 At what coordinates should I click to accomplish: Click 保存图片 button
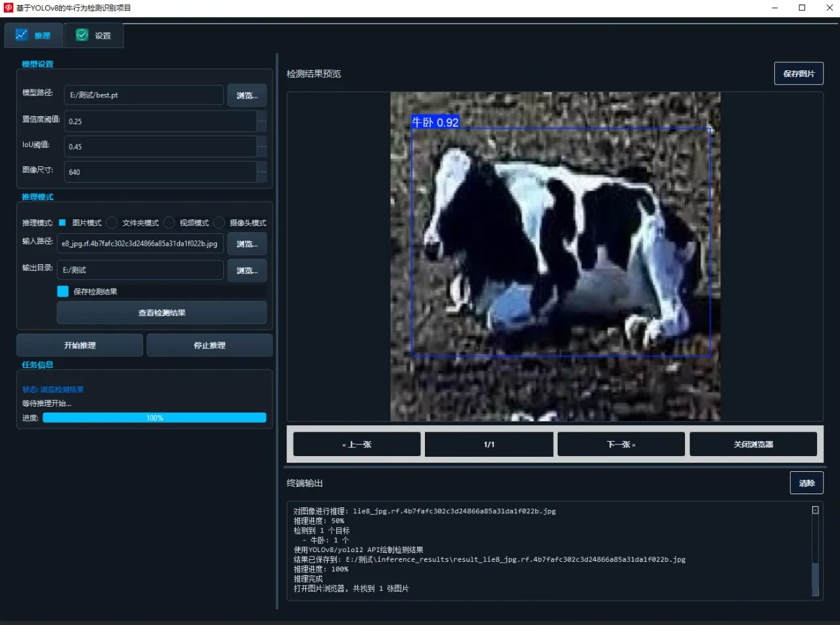[x=799, y=74]
